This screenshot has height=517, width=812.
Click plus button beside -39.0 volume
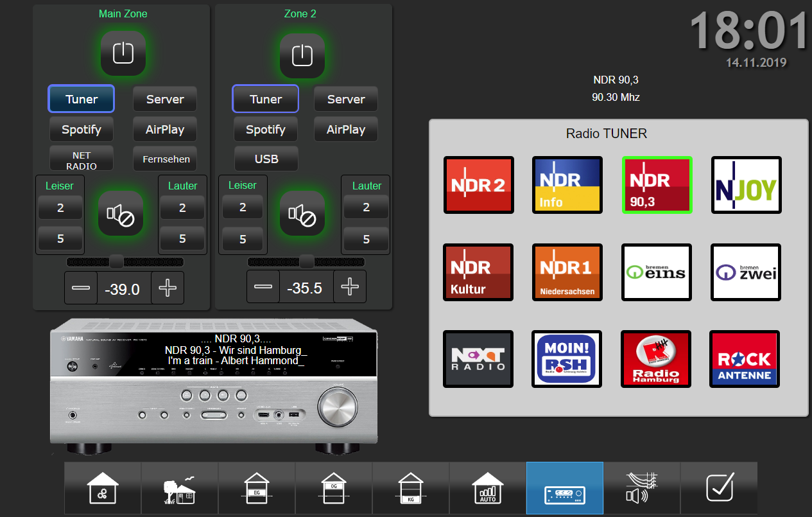168,288
